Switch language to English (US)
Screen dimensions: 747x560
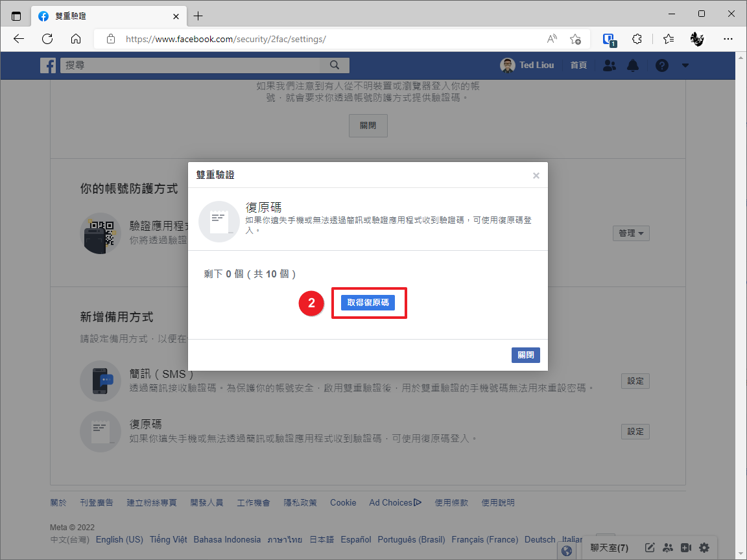[119, 539]
